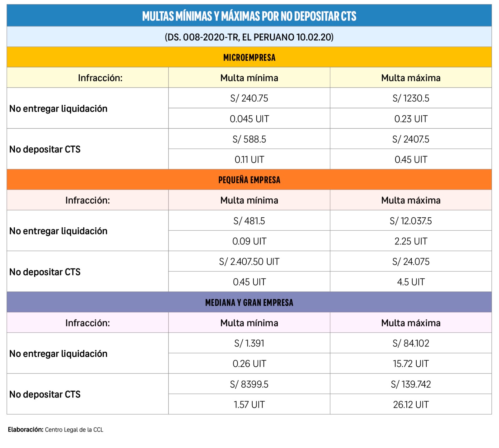Select the yellow MICROEMPRESA section header
This screenshot has height=448, width=499.
point(249,58)
